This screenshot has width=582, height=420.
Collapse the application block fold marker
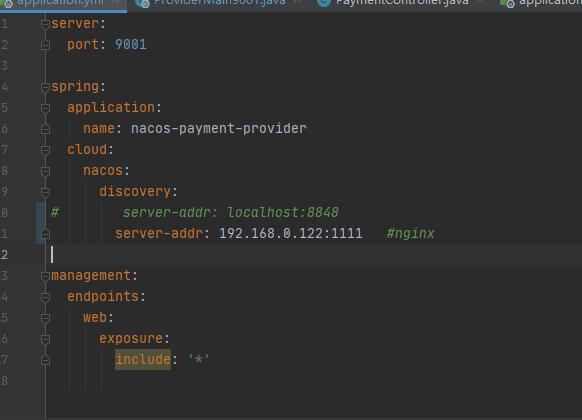[45, 108]
